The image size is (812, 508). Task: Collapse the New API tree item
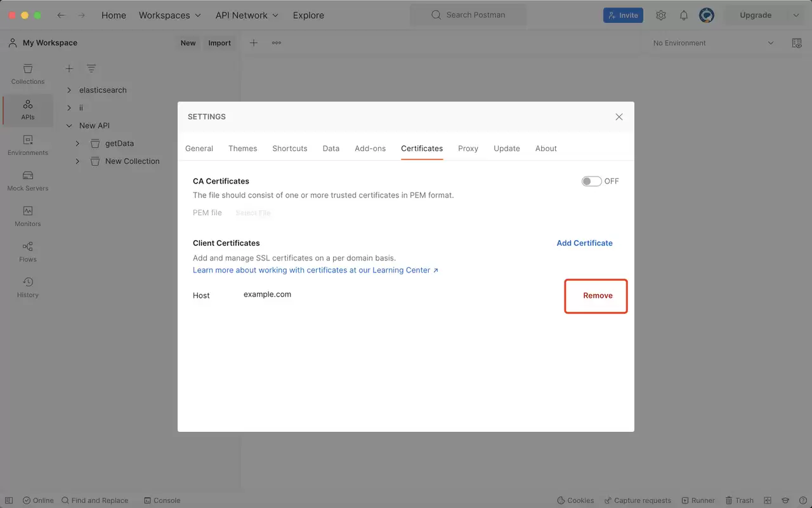[x=69, y=126]
